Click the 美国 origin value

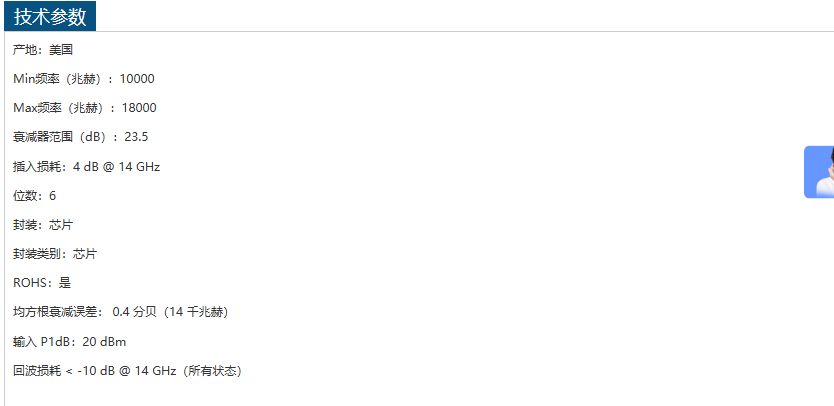(x=61, y=49)
